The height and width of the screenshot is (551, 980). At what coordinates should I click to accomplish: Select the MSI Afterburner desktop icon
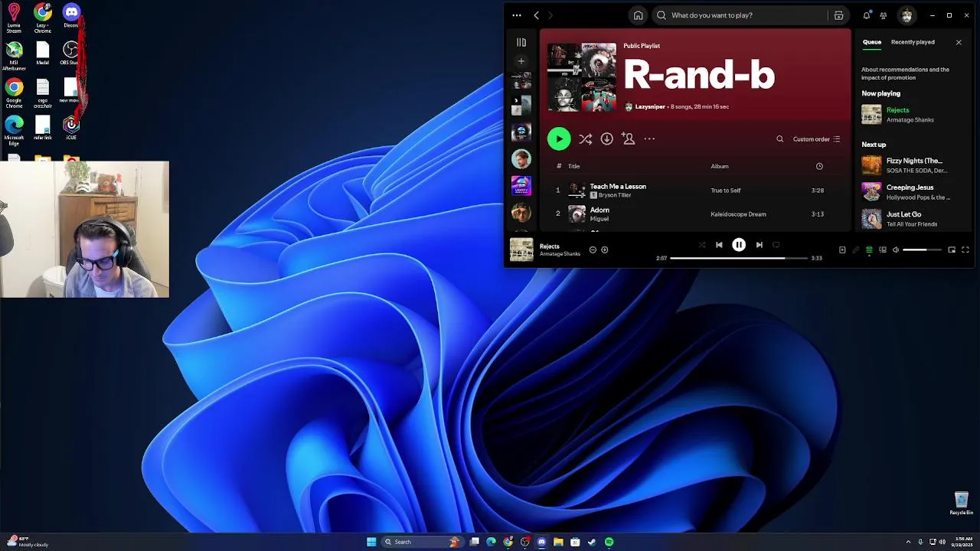coord(14,57)
